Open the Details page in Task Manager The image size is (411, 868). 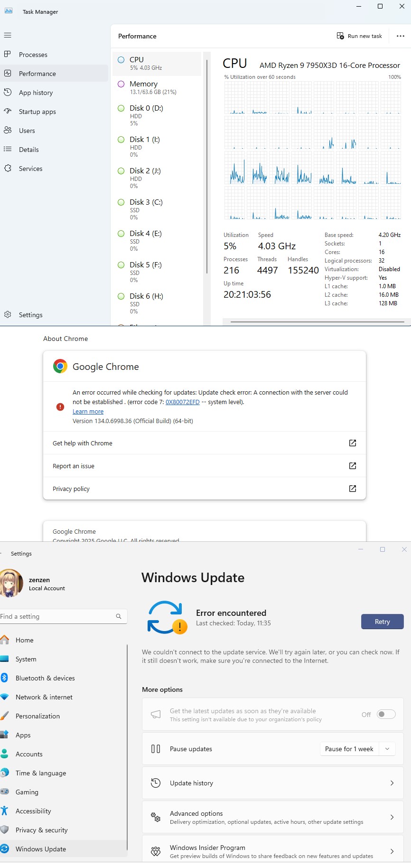tap(54, 150)
